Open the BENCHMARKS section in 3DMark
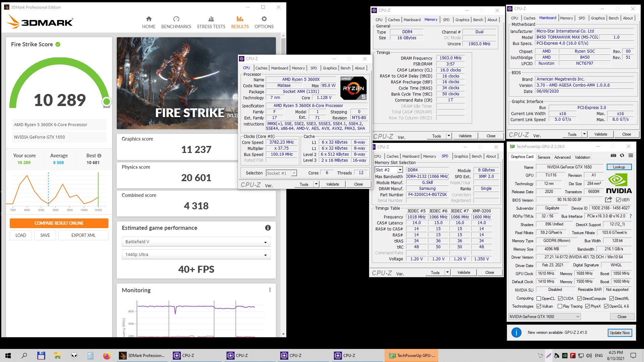The image size is (644, 362). pyautogui.click(x=176, y=22)
